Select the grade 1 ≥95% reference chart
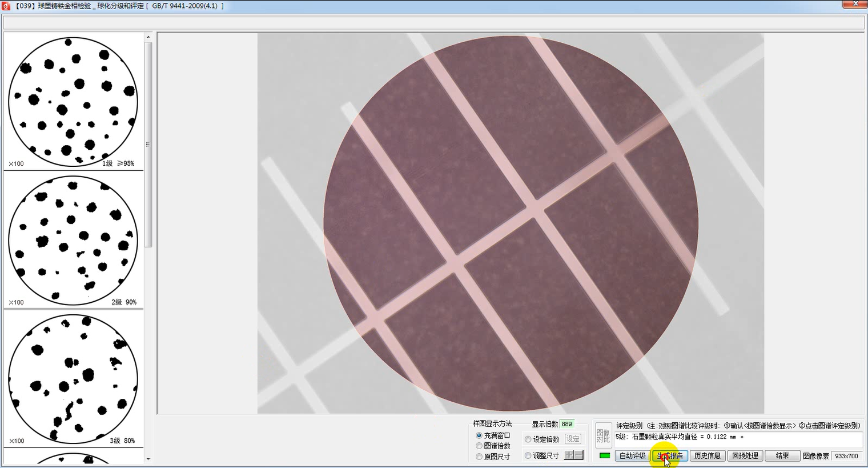The width and height of the screenshot is (868, 468). (x=73, y=102)
